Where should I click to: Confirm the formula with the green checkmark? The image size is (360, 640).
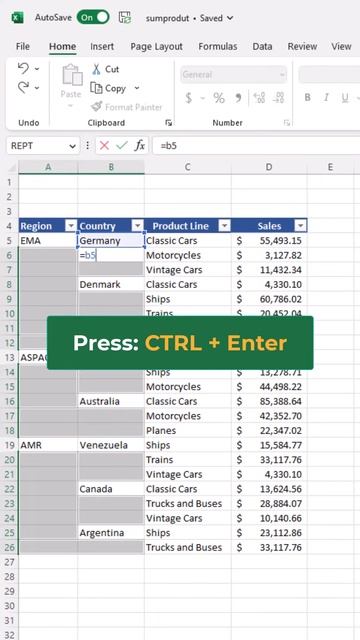pos(122,146)
